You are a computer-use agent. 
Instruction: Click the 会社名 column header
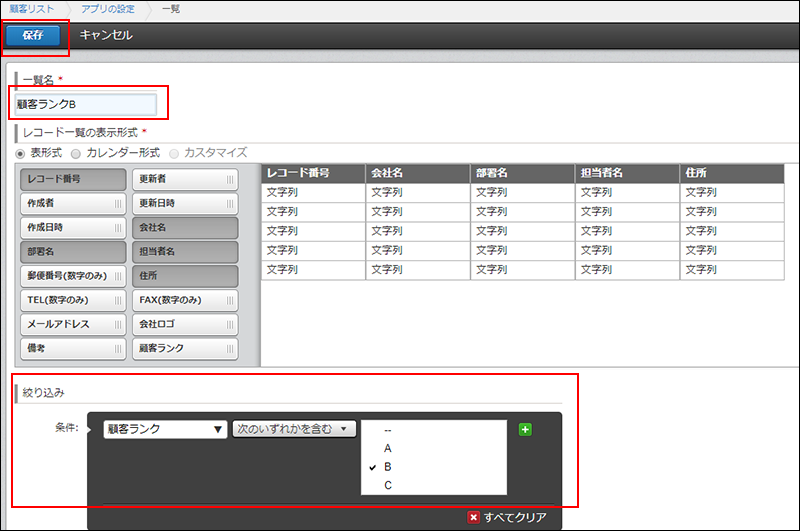coord(417,173)
